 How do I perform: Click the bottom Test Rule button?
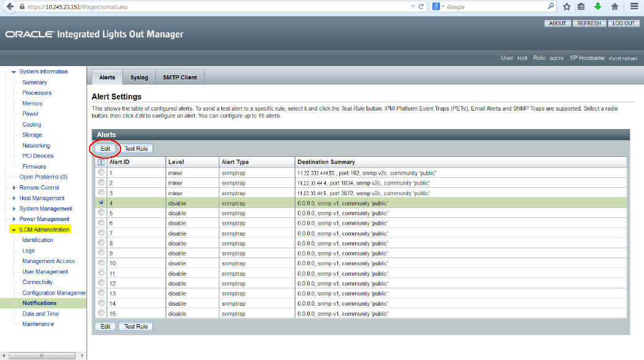point(136,326)
